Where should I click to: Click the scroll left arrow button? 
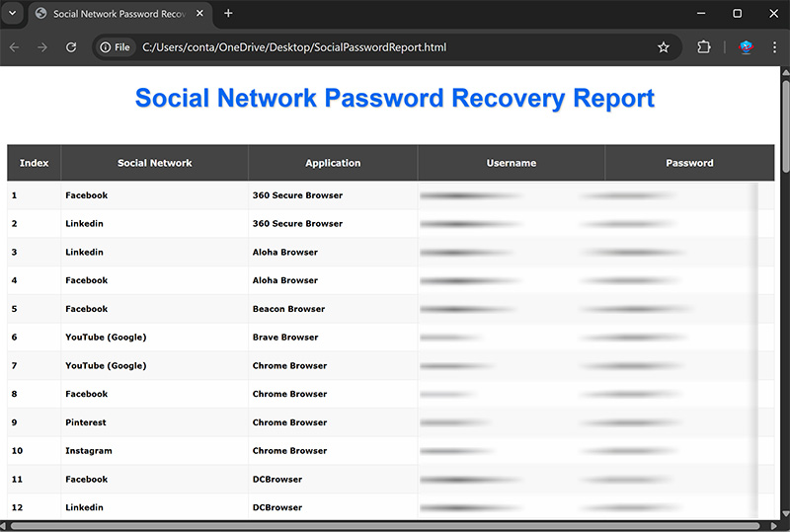4,526
